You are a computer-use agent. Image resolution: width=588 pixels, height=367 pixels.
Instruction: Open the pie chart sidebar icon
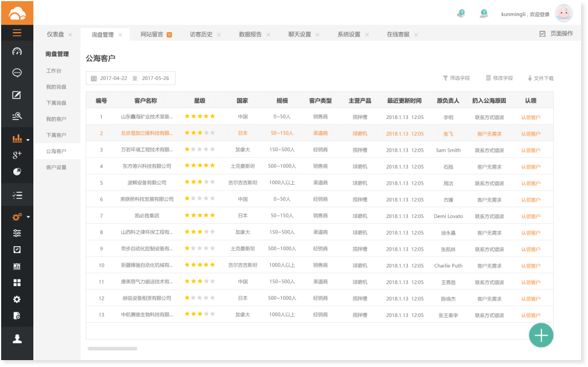point(17,171)
